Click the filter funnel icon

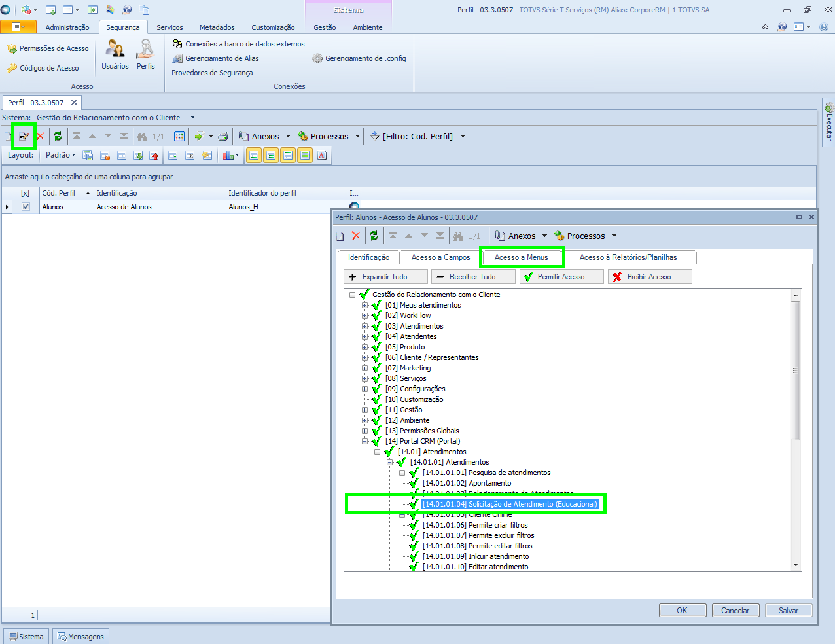[x=374, y=136]
